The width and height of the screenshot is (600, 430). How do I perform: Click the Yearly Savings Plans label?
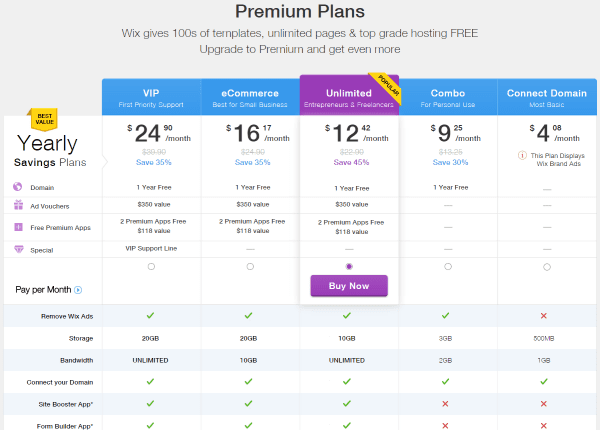(50, 150)
